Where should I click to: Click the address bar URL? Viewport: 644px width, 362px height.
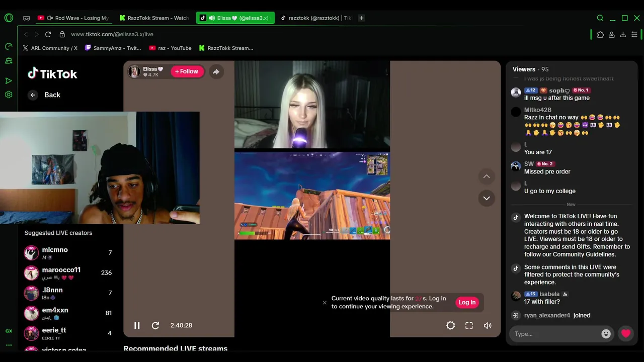tap(112, 34)
